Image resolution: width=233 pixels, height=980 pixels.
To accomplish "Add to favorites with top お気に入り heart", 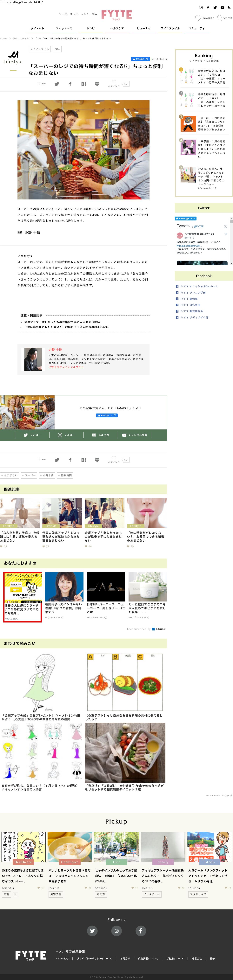I will 114,84.
